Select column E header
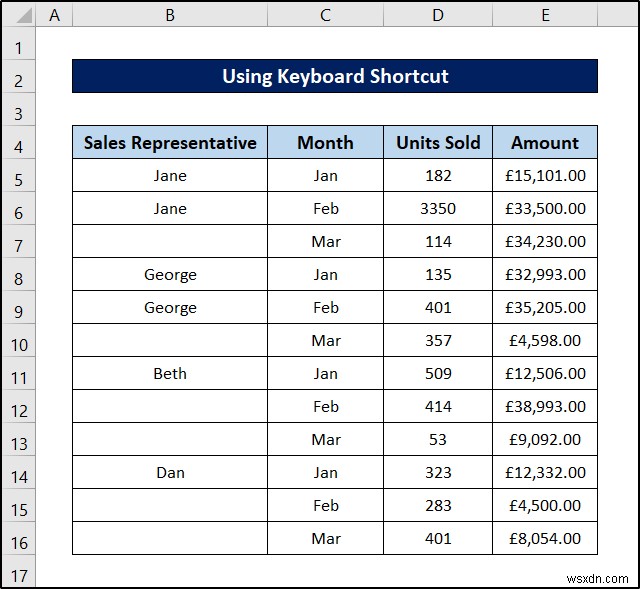 pyautogui.click(x=545, y=16)
